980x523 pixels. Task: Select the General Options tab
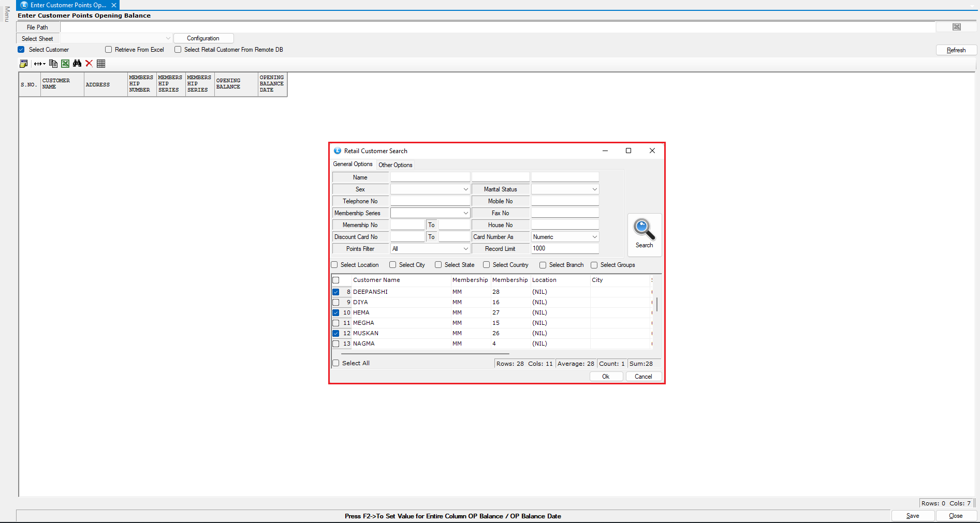(x=353, y=164)
